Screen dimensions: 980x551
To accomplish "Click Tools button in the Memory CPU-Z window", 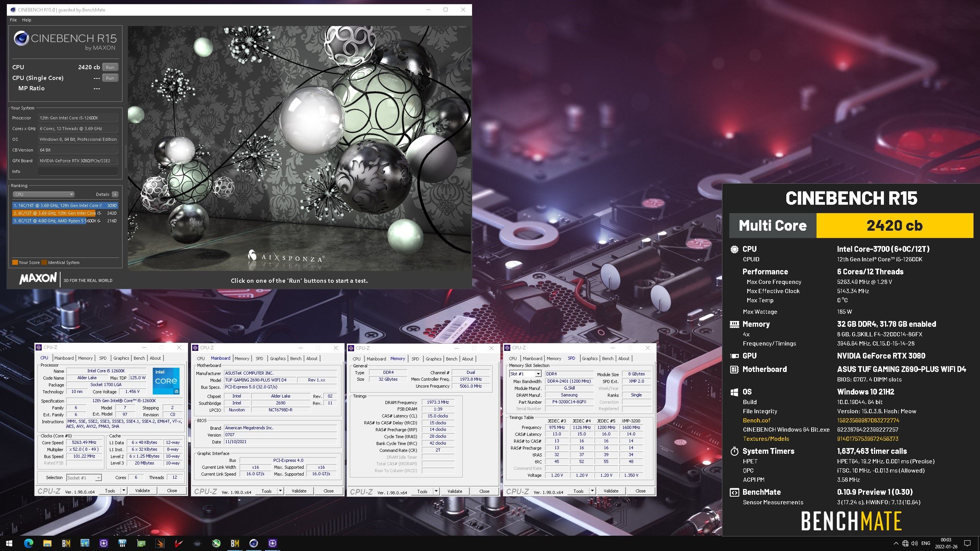I will (x=422, y=491).
